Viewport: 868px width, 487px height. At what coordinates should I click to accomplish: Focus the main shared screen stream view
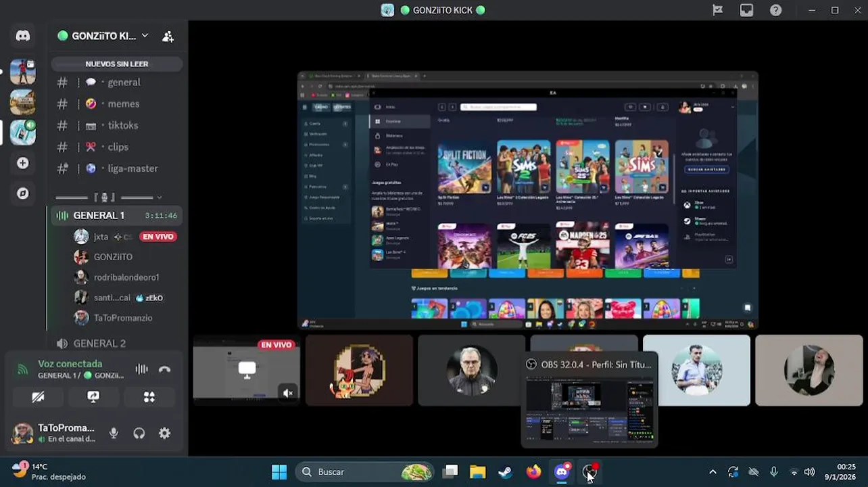(528, 200)
